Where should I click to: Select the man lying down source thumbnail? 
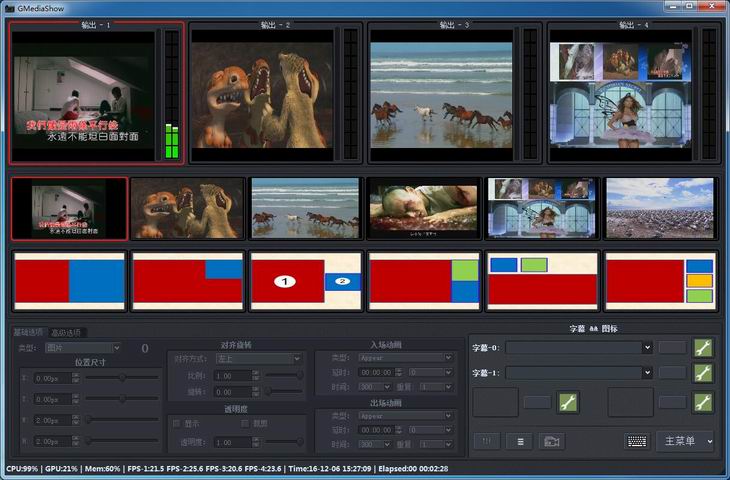click(x=424, y=209)
